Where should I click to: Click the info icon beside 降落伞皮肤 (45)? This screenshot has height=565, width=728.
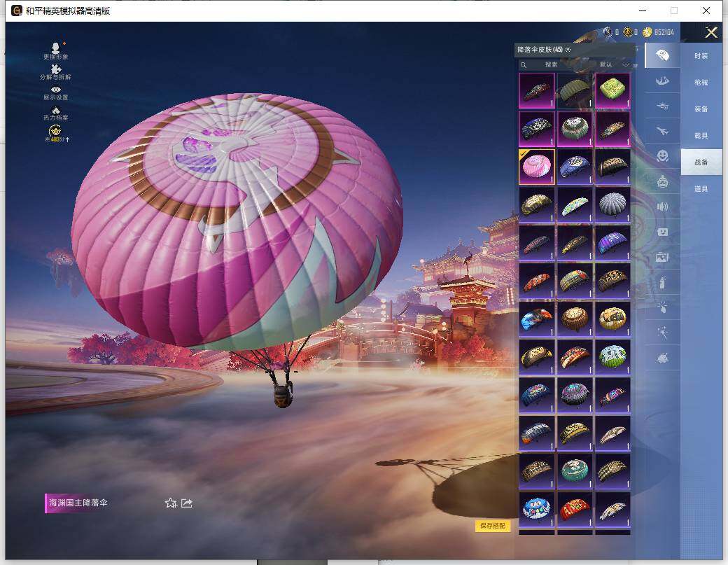pyautogui.click(x=568, y=50)
